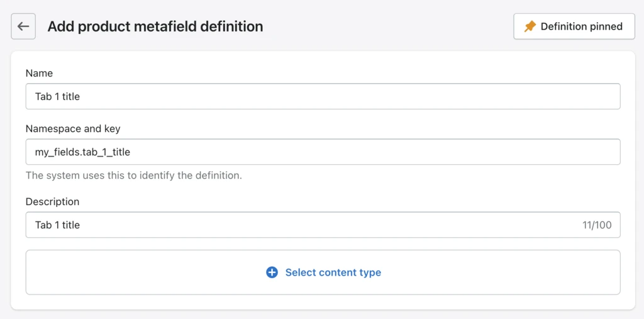This screenshot has height=319, width=644.
Task: Focus the Namespace and key field
Action: click(x=323, y=152)
